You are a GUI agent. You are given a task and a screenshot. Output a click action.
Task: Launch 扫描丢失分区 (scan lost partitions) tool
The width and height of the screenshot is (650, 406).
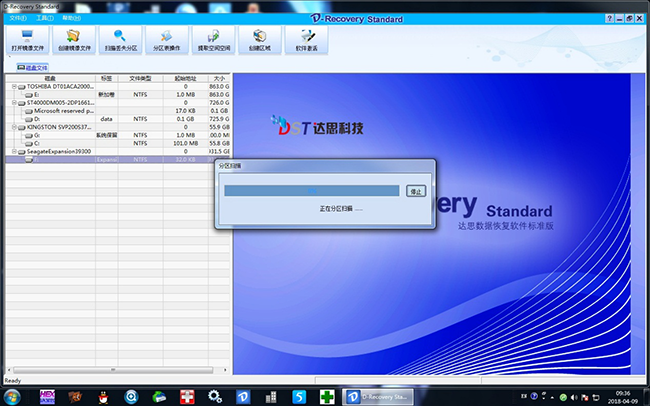click(x=121, y=40)
